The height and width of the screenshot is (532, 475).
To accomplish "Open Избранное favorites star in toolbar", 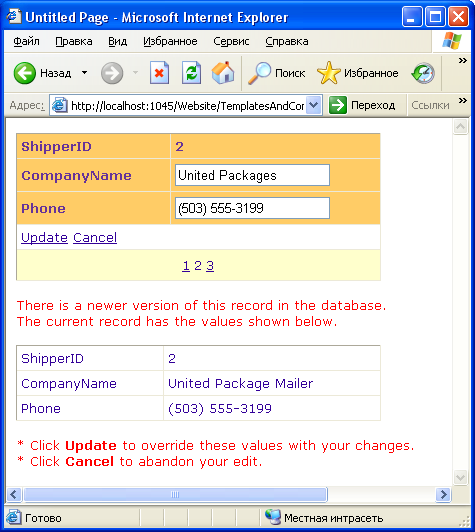I will click(x=328, y=73).
